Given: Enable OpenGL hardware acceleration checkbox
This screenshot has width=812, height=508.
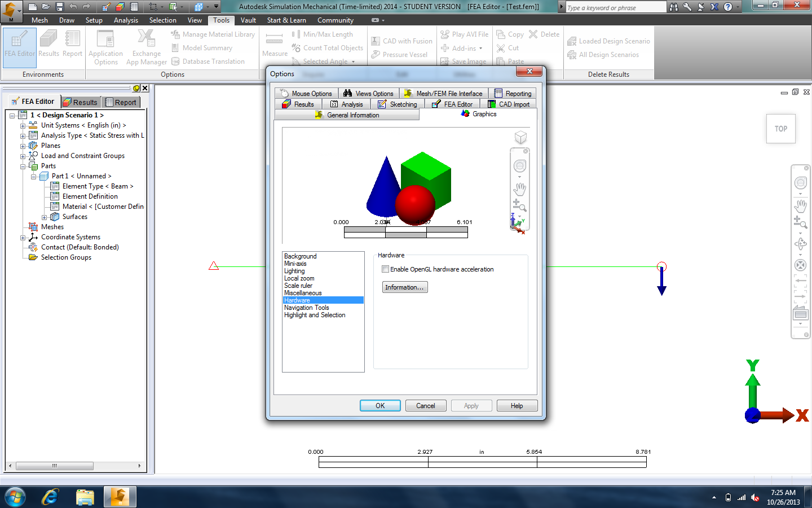Looking at the screenshot, I should coord(385,269).
